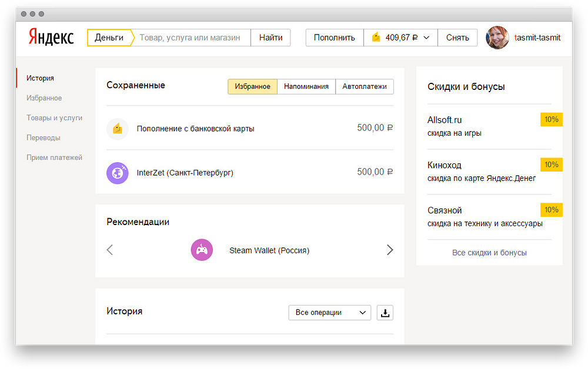Open Прием платежей in the sidebar
588x369 pixels.
click(x=54, y=157)
